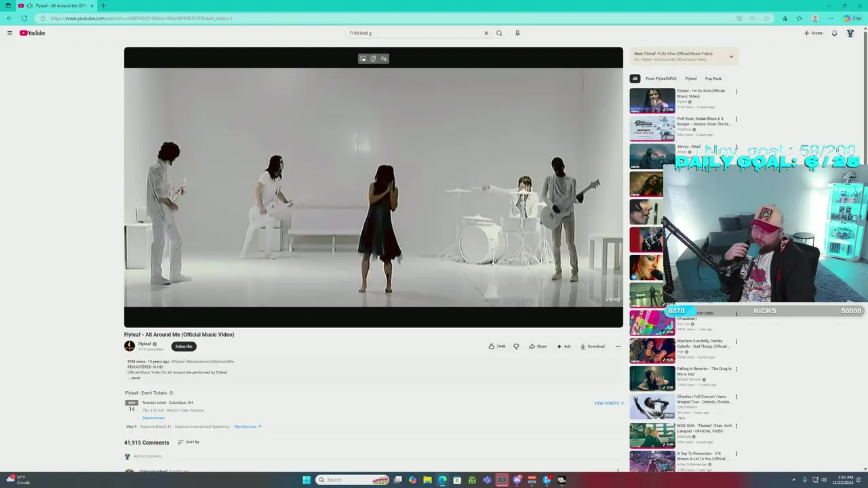
Task: Click the Ask sparkle button
Action: 564,346
